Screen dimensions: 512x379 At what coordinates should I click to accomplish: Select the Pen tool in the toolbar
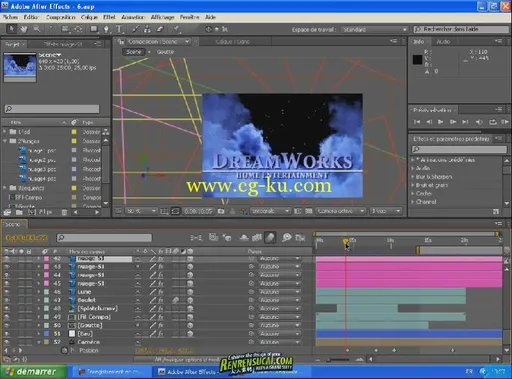106,29
